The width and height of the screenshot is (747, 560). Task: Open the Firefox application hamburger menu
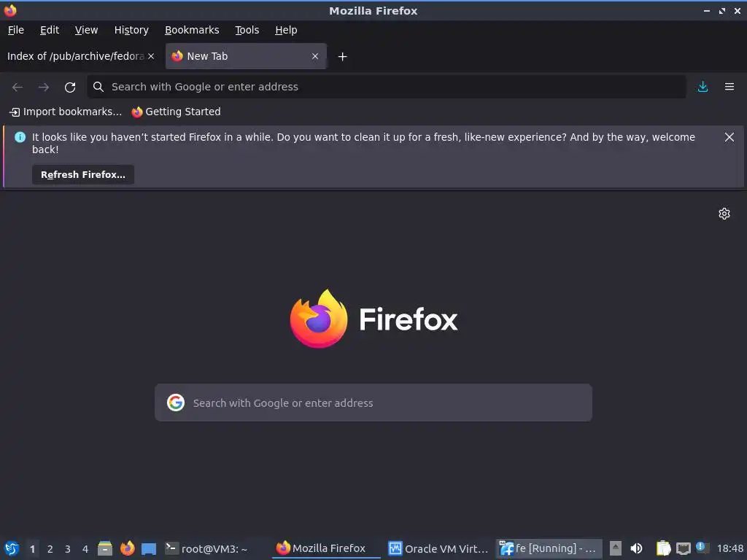click(729, 87)
